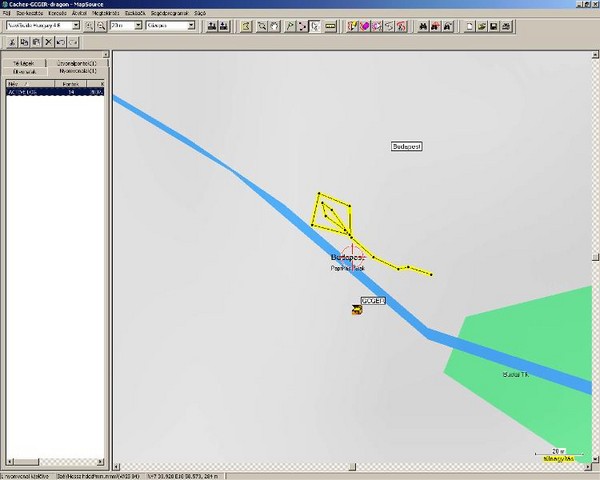Open the Súgó menu

point(200,14)
